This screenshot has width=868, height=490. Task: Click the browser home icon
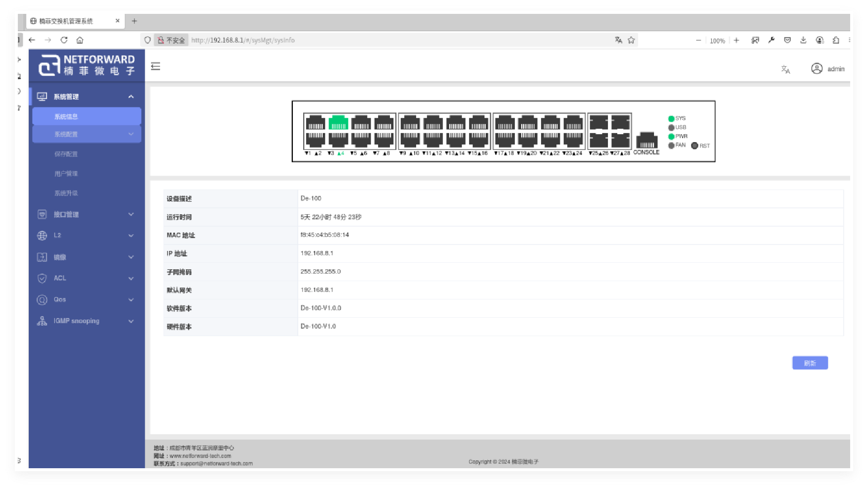pos(80,40)
